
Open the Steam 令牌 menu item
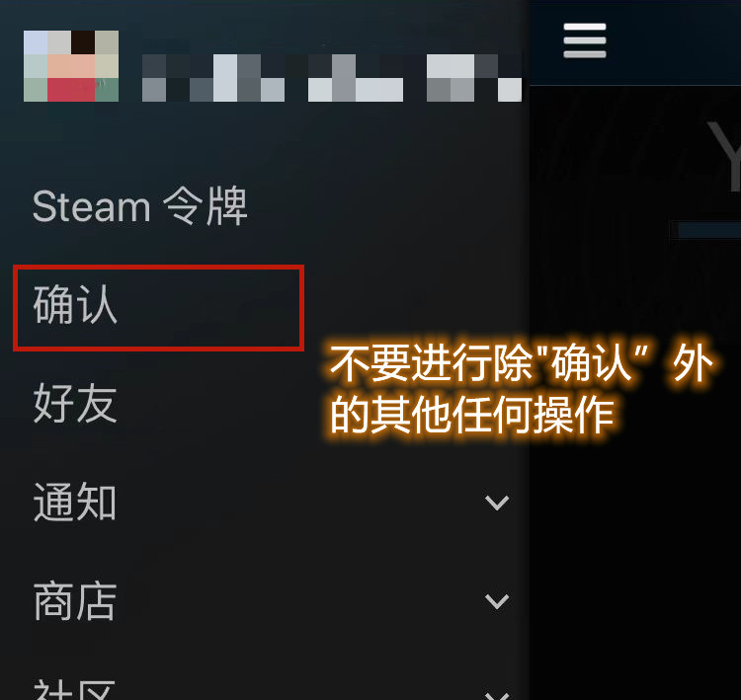point(140,206)
